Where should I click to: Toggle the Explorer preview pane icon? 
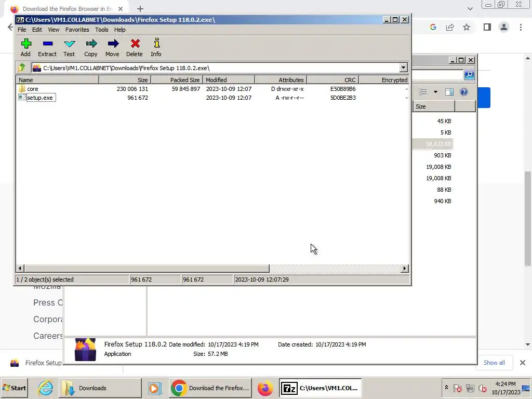pos(449,91)
